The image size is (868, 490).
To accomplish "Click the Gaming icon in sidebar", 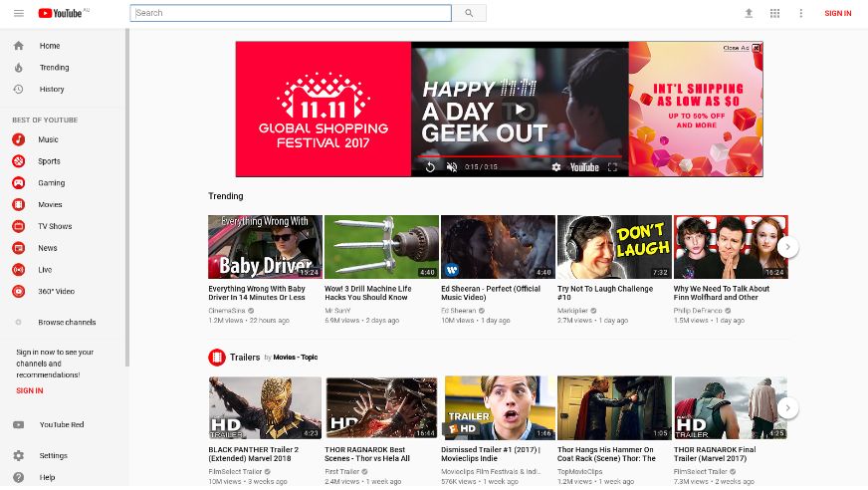I will [18, 183].
